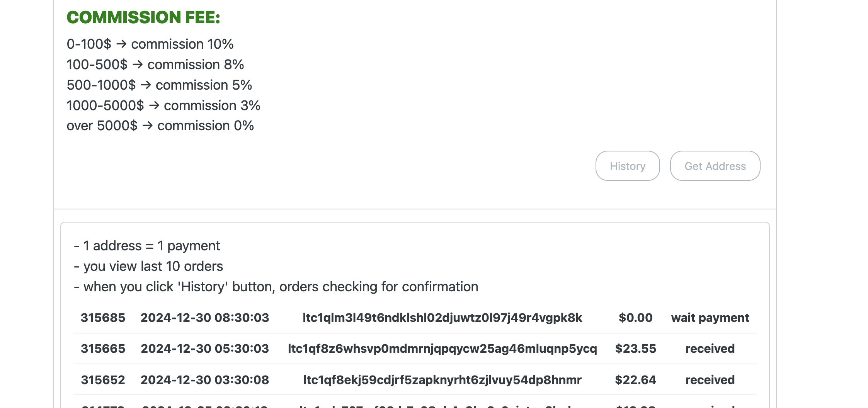
Task: Click address ltc1qf8z6whsvp0mdmrnjqpqycw25ag46mluqnp5ycq
Action: (442, 348)
